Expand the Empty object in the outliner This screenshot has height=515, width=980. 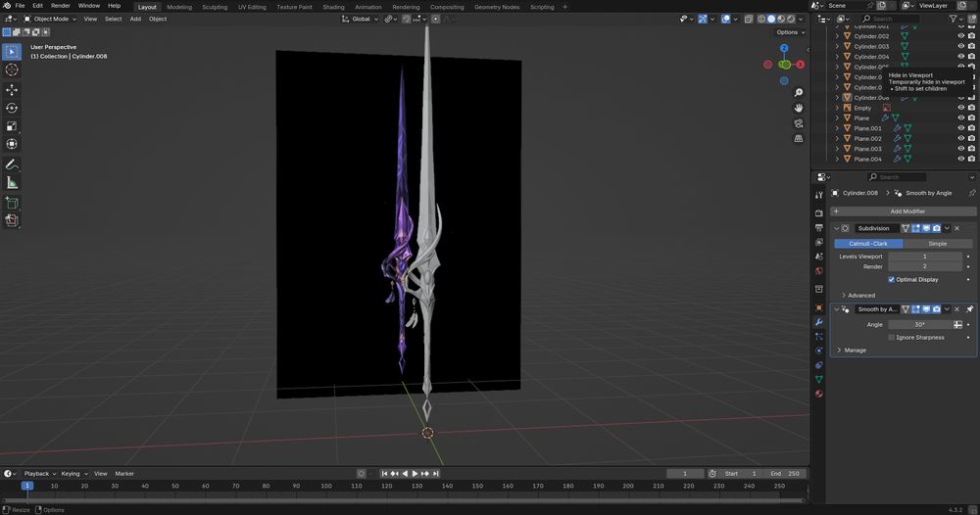tap(837, 108)
